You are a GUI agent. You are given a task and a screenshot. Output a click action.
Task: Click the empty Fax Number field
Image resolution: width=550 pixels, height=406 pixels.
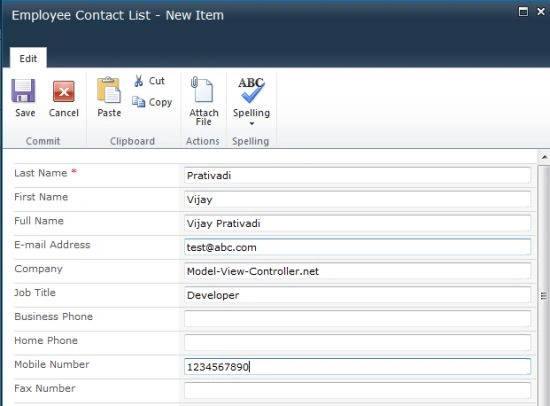pos(357,390)
